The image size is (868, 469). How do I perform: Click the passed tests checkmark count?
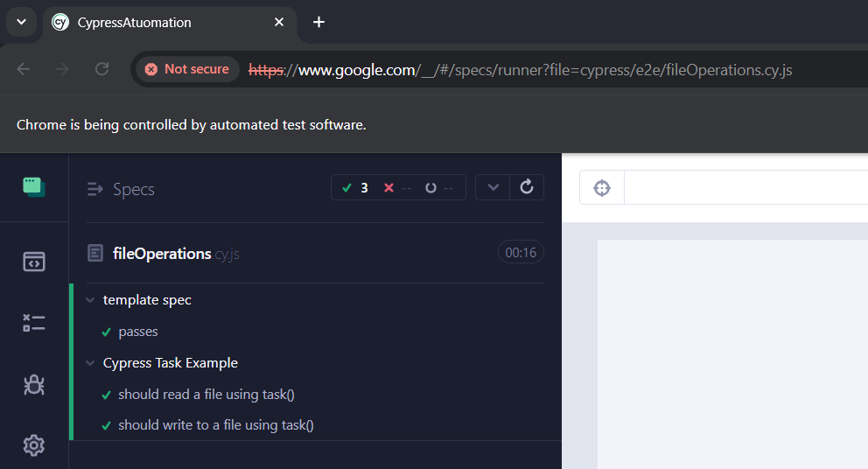tap(355, 188)
